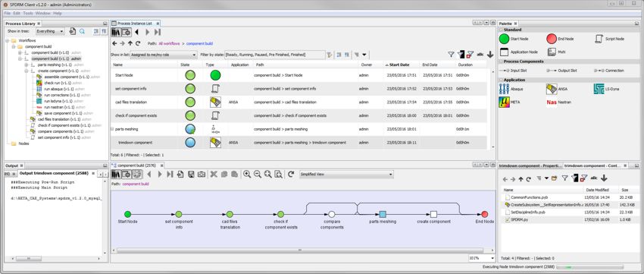Click the refresh icon beside Simplified View
The width and height of the screenshot is (644, 274).
point(291,175)
